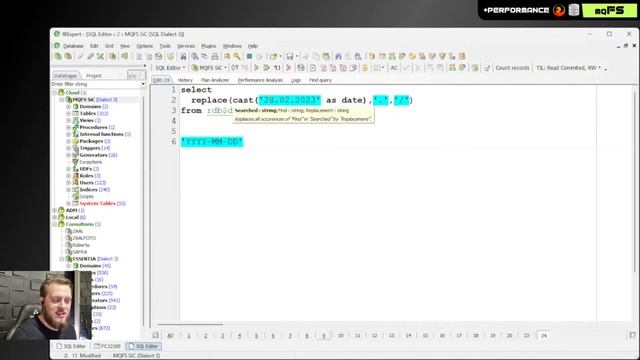Click the Rollback X icon
Image resolution: width=640 pixels, height=360 pixels.
coord(417,68)
